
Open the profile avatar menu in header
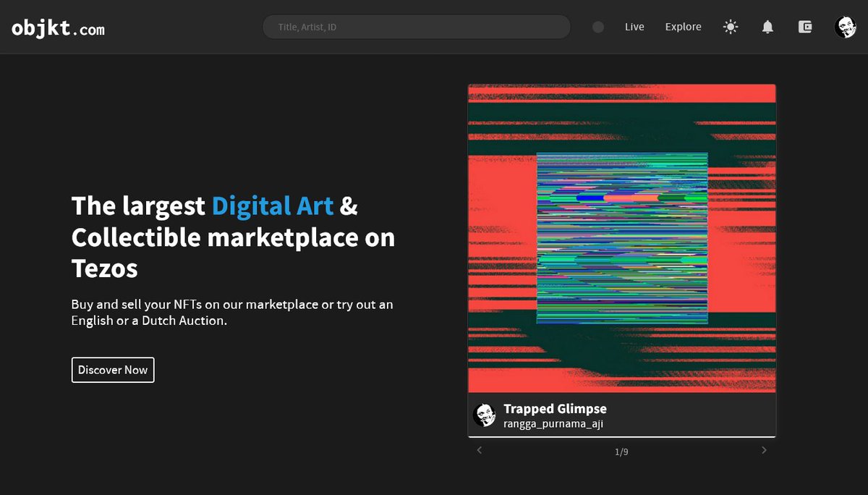click(x=845, y=27)
